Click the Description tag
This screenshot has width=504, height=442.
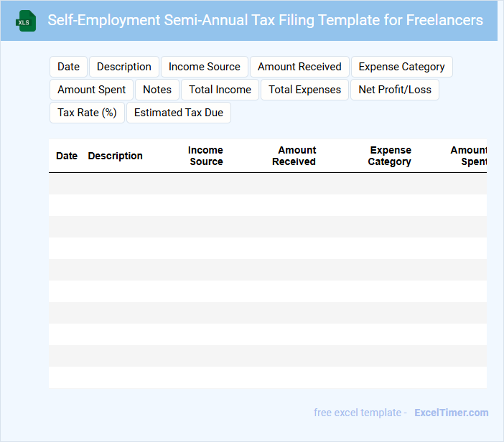[124, 67]
